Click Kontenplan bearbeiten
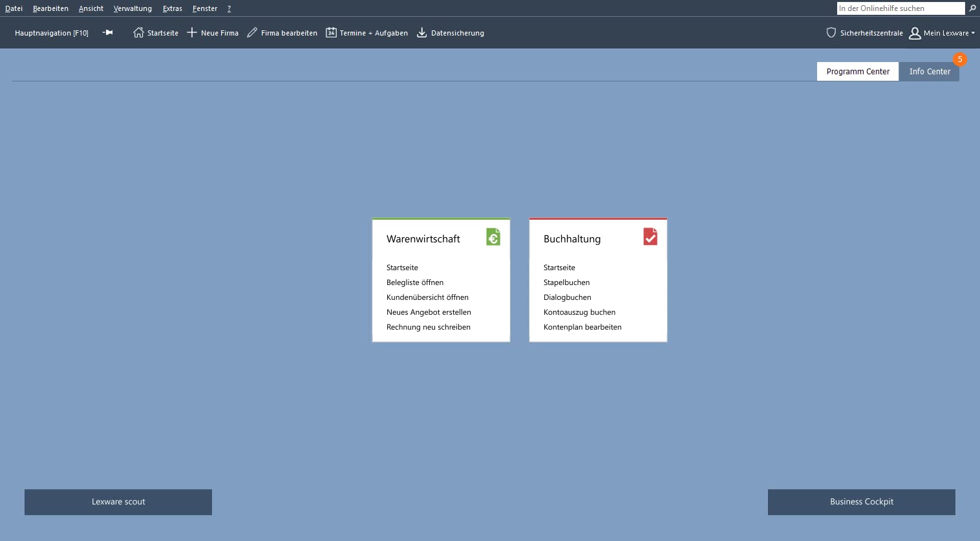 [x=582, y=327]
